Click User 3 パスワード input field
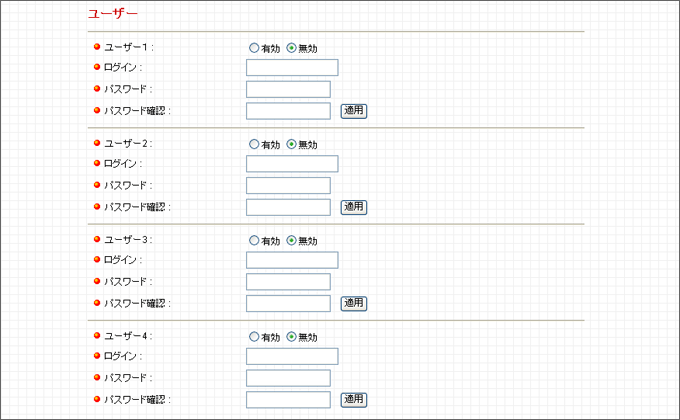The width and height of the screenshot is (680, 420). click(288, 282)
